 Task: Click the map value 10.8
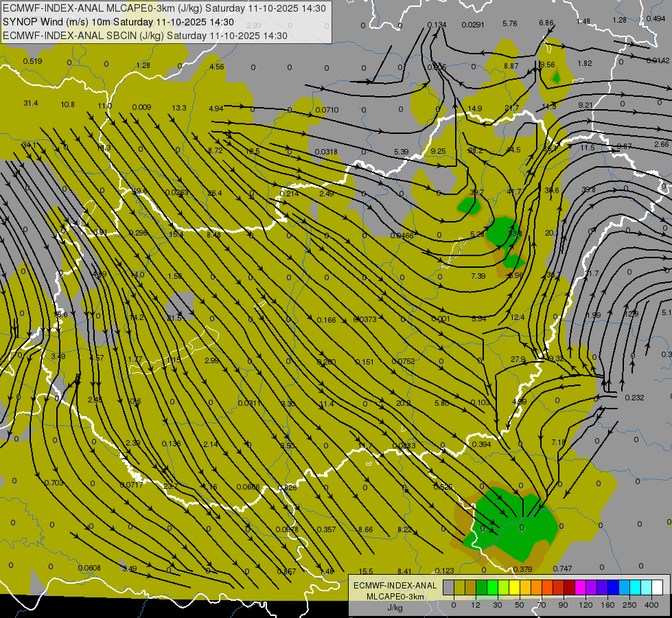68,104
